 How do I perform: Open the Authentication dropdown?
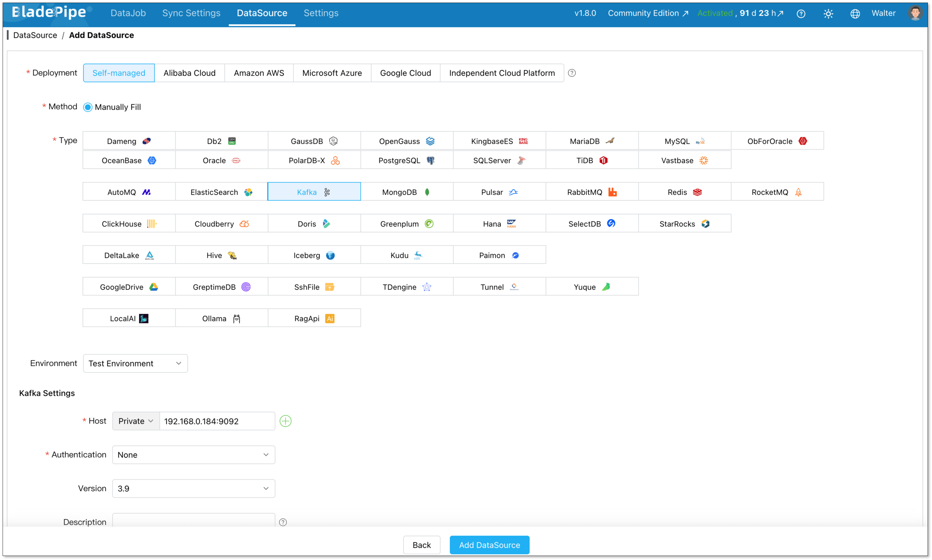click(193, 454)
